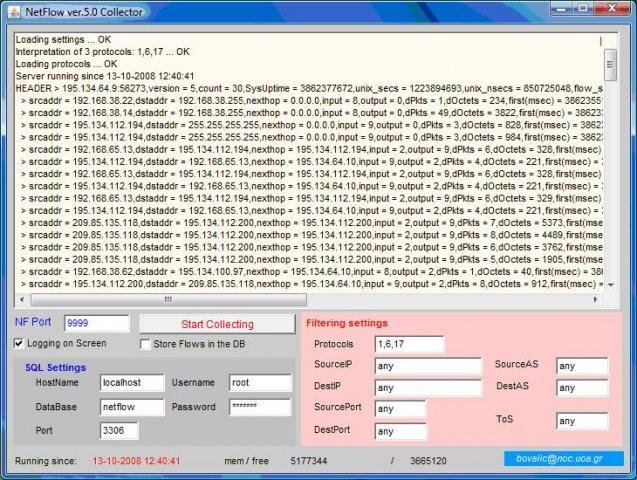Maximize the NetFlow Collector window
Viewport: 637px width, 480px height.
583,9
